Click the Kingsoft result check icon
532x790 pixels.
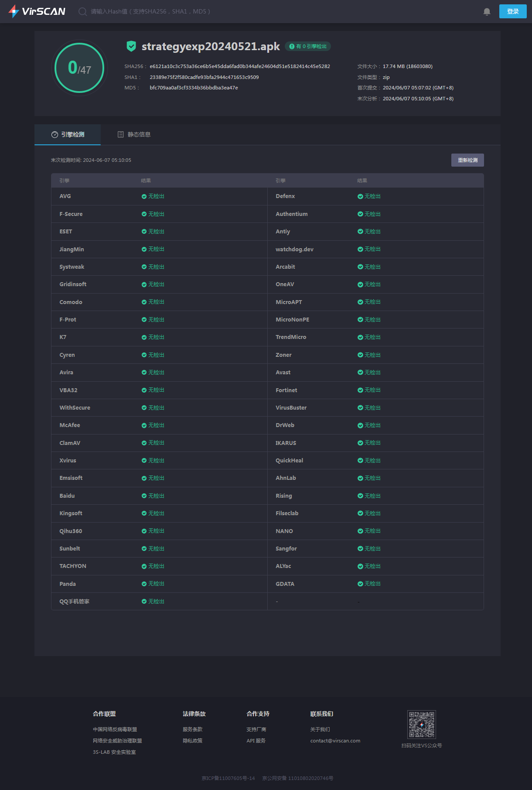click(x=144, y=513)
